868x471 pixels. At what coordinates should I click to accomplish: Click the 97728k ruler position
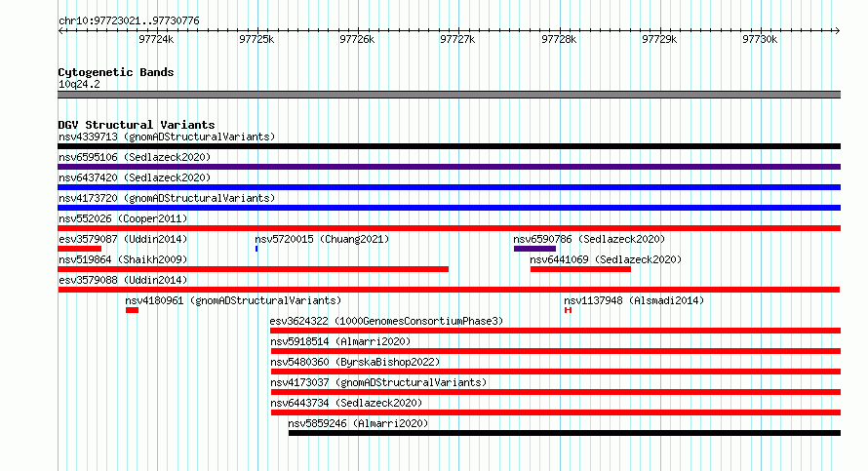click(x=559, y=39)
